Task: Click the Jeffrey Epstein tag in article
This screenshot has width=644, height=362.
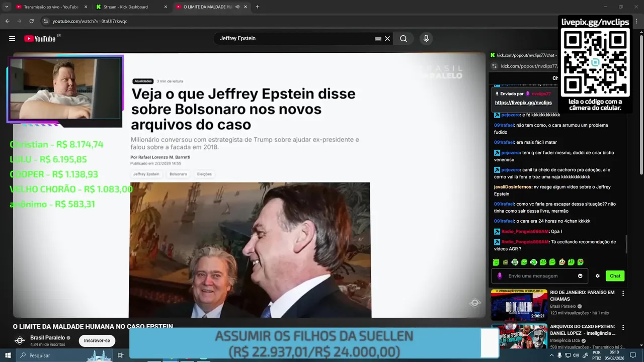Action: pyautogui.click(x=146, y=174)
